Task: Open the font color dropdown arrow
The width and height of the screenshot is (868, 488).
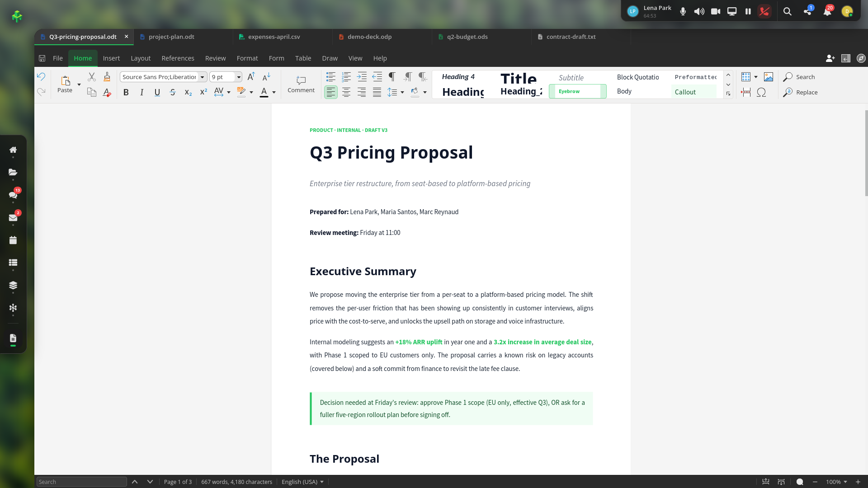Action: [274, 92]
